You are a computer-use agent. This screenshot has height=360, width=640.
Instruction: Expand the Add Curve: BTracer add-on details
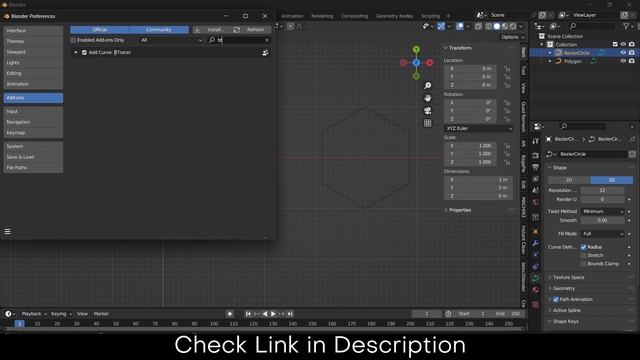(76, 53)
